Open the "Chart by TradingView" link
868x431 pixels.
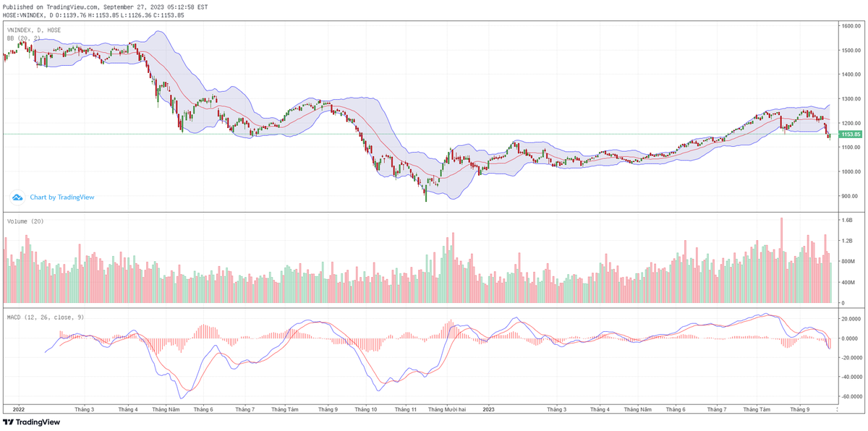tap(61, 197)
